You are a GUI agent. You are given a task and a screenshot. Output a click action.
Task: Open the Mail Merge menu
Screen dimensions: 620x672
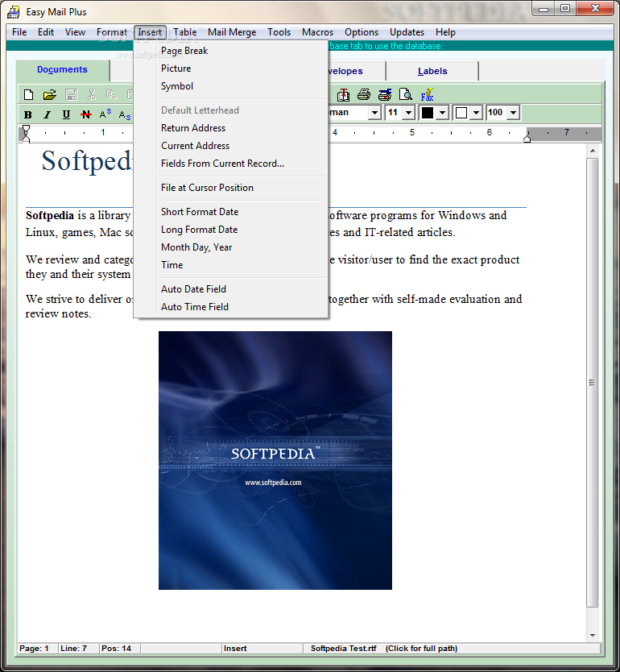tap(232, 32)
